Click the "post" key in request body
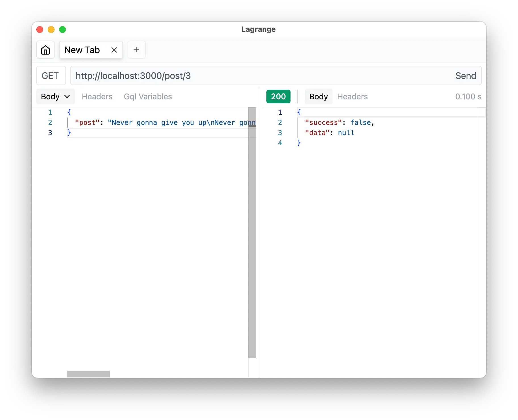The image size is (518, 420). coord(87,123)
